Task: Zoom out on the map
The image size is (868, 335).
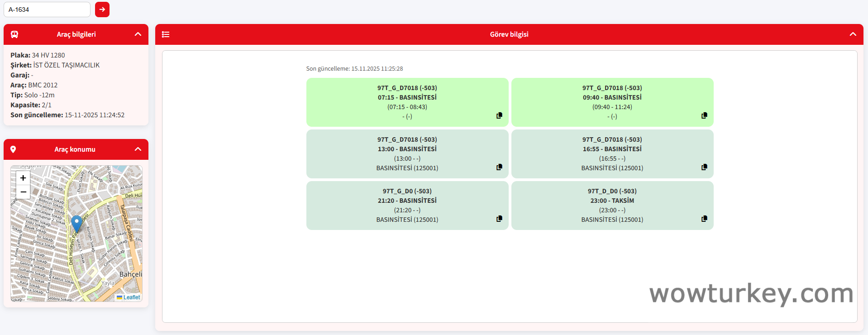Action: 23,192
